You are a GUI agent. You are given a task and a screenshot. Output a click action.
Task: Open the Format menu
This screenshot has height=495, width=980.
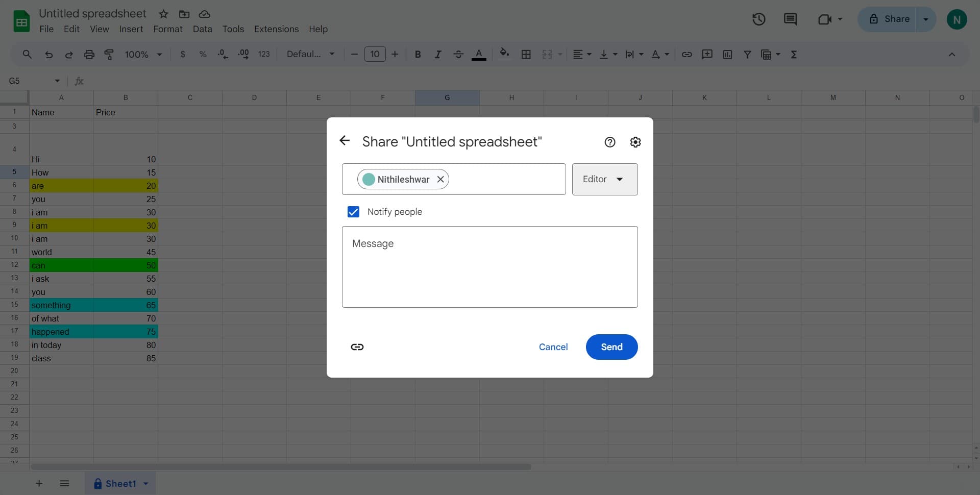coord(167,29)
